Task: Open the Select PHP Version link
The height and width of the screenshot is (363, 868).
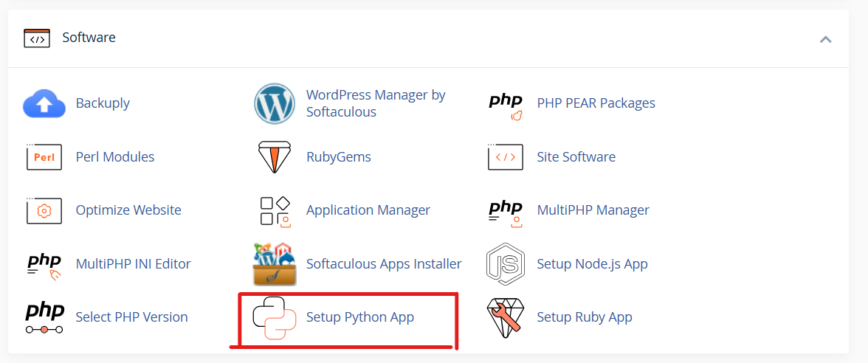Action: tap(131, 317)
